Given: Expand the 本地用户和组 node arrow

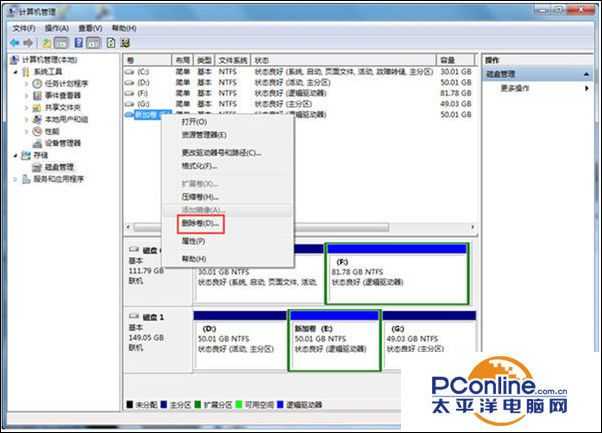Looking at the screenshot, I should coord(26,119).
